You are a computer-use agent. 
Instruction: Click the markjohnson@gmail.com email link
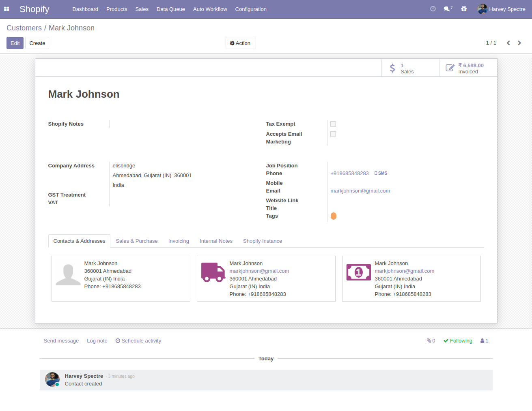tap(360, 191)
